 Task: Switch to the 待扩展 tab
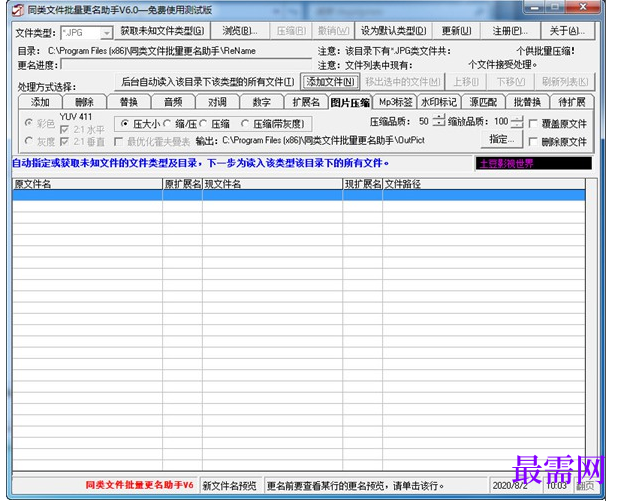tap(571, 102)
